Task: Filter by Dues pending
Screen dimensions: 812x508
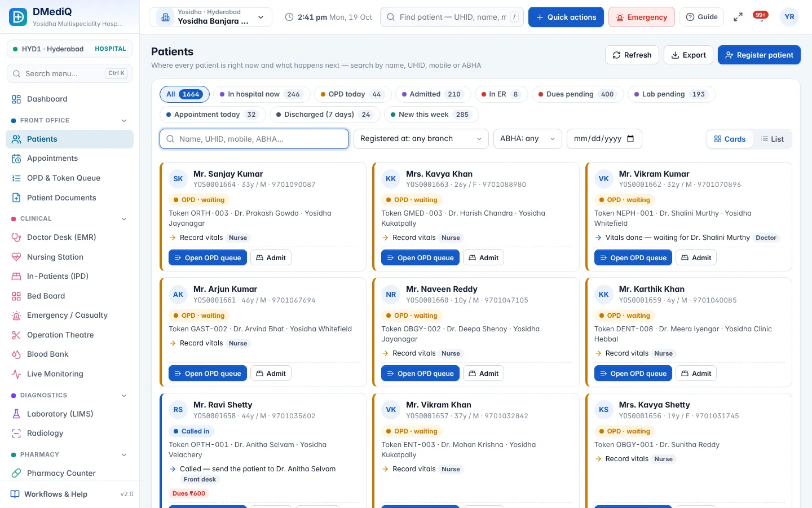Action: (x=578, y=94)
